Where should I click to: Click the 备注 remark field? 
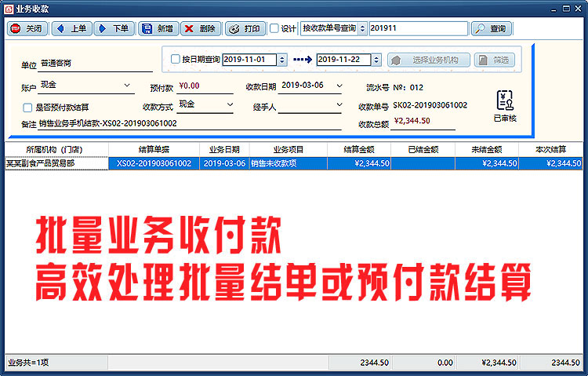190,123
